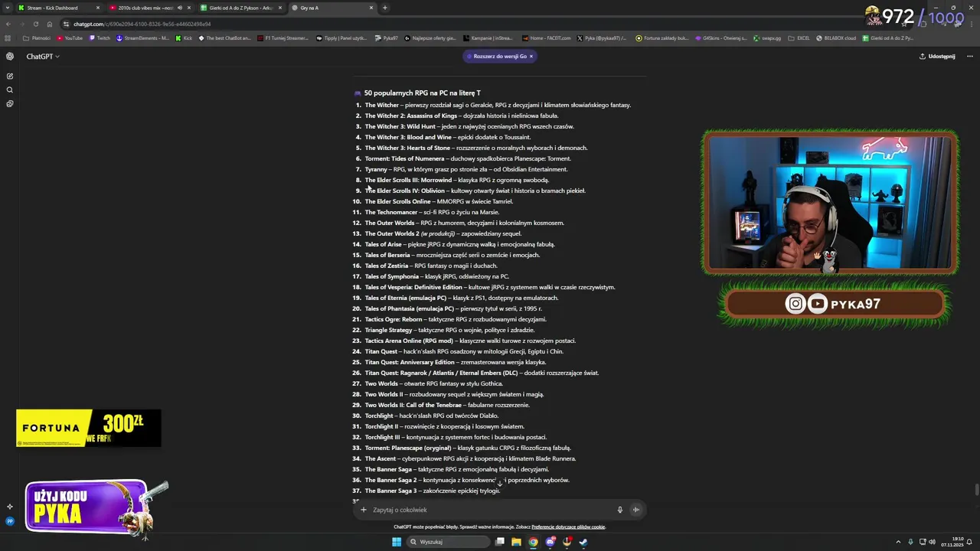Click Tales of Arise list entry
Image resolution: width=980 pixels, height=551 pixels.
(x=459, y=244)
